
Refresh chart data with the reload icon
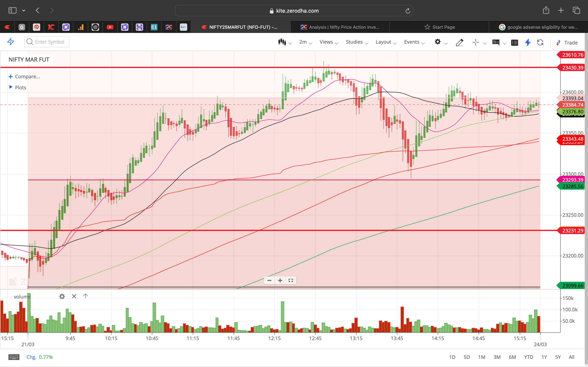tap(541, 43)
